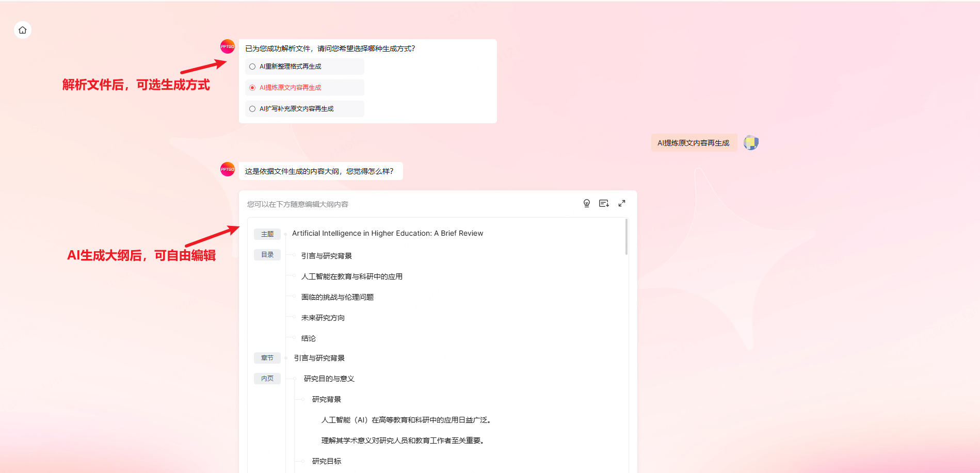The image size is (980, 473).
Task: Click the lightbulb suggestion icon above the outline
Action: point(586,203)
